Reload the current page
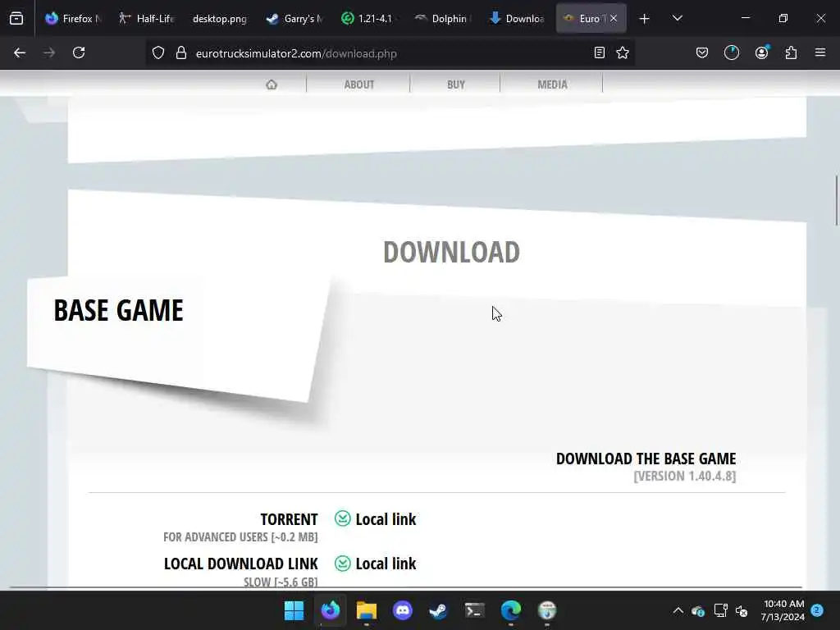 79,53
